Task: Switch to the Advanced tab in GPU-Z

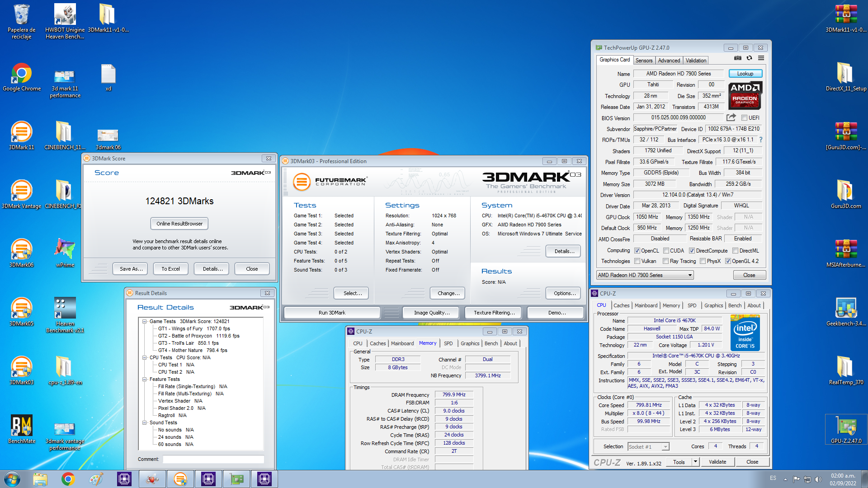Action: pyautogui.click(x=669, y=61)
